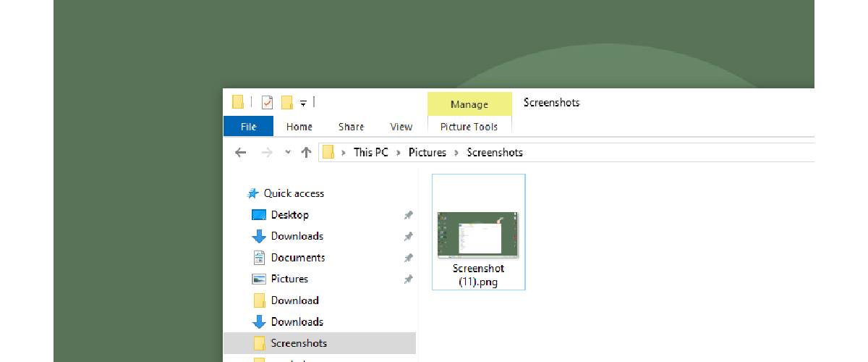Expand the Recent locations dropdown chevron
Viewport: 868px width, 362px height.
(288, 152)
